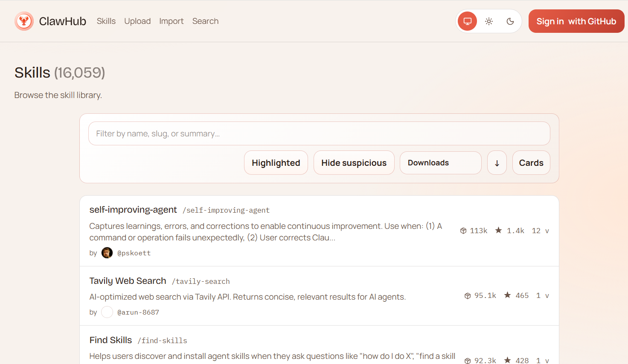Click star icon for Tavily Web Search
The width and height of the screenshot is (628, 364).
coord(507,295)
